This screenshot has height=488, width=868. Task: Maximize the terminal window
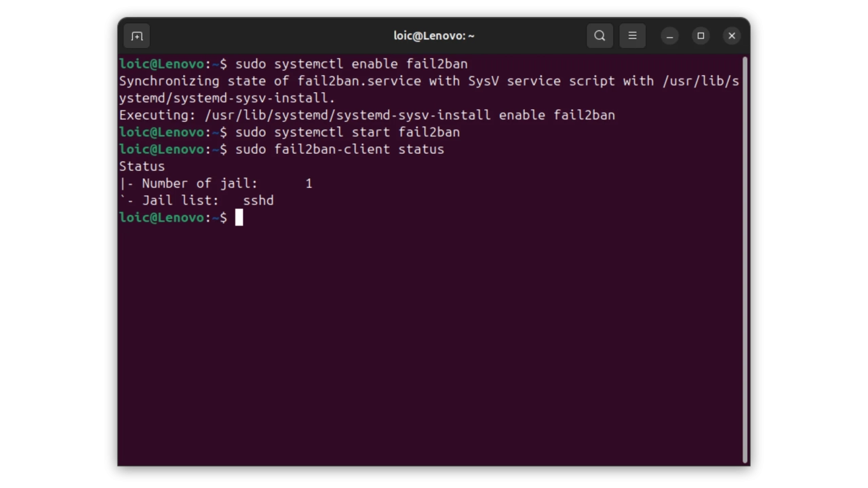click(x=701, y=36)
